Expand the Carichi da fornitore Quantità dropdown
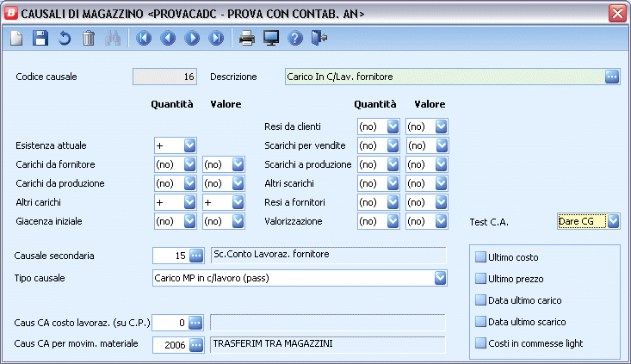Screen dimensions: 631x364 tap(189, 164)
